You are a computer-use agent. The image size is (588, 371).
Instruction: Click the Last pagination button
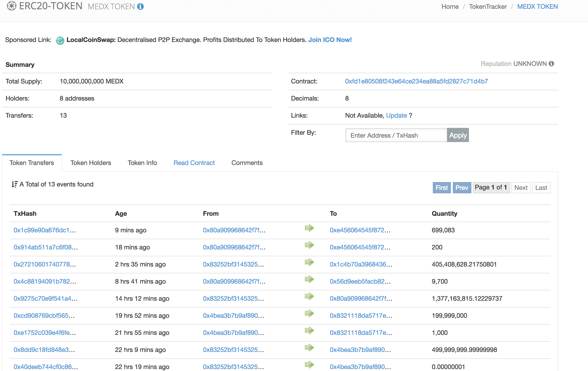click(541, 188)
